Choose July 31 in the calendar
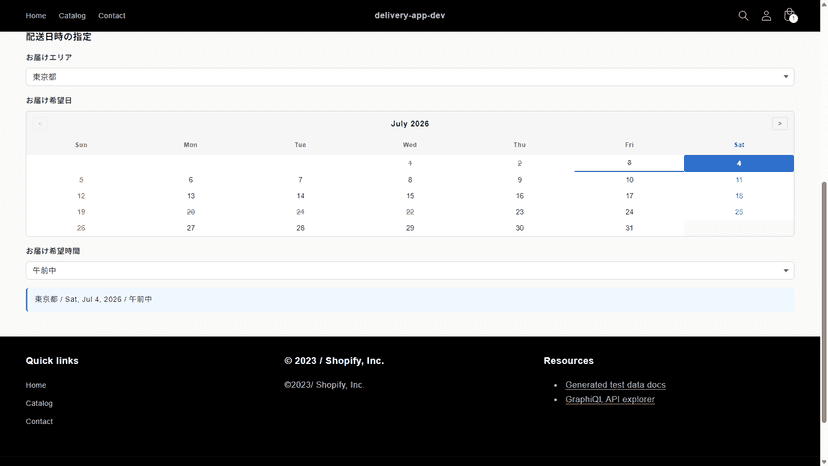 pos(629,228)
